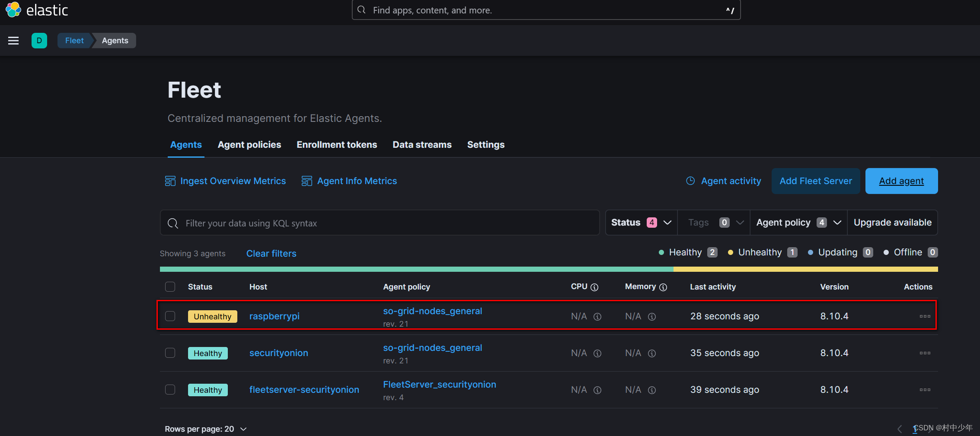Click the Fleet breadcrumb
This screenshot has height=436, width=980.
[x=74, y=41]
